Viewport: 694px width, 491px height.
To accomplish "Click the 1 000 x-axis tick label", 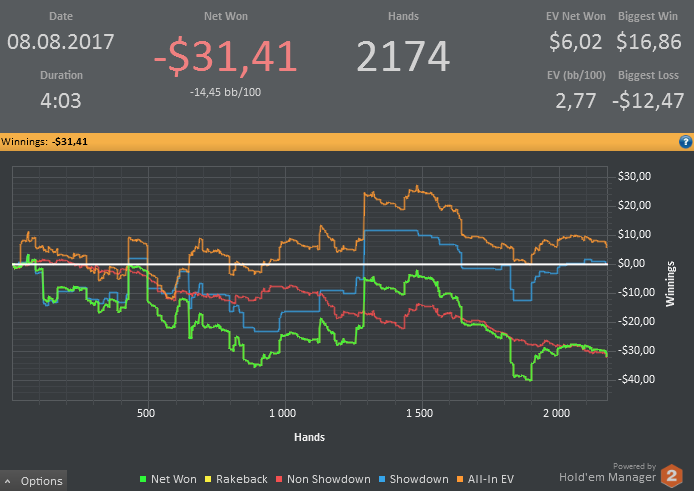I will pyautogui.click(x=282, y=414).
